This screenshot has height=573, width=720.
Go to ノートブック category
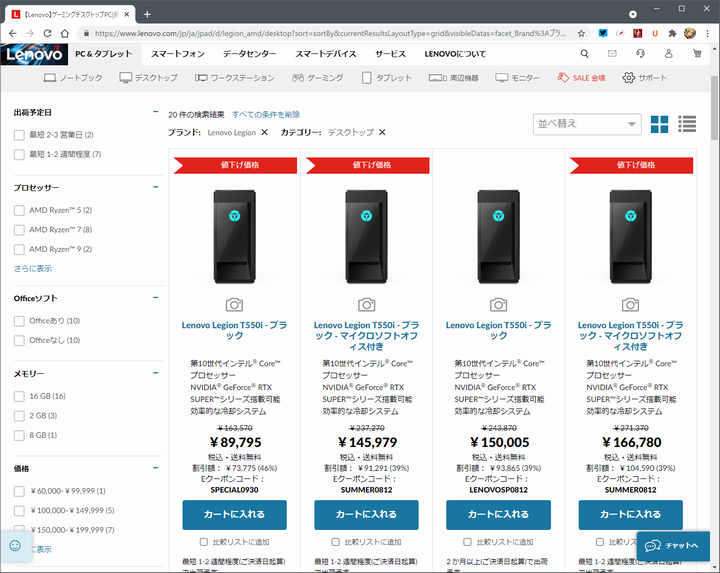(73, 78)
